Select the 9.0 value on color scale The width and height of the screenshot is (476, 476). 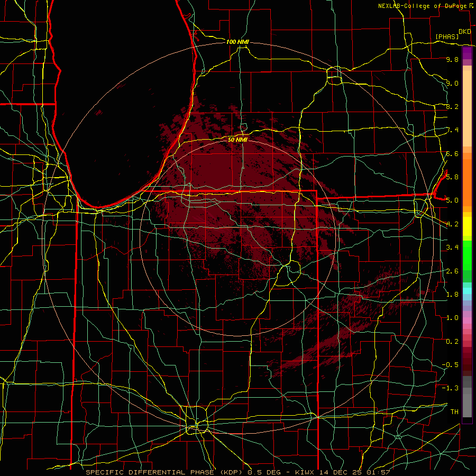click(452, 83)
